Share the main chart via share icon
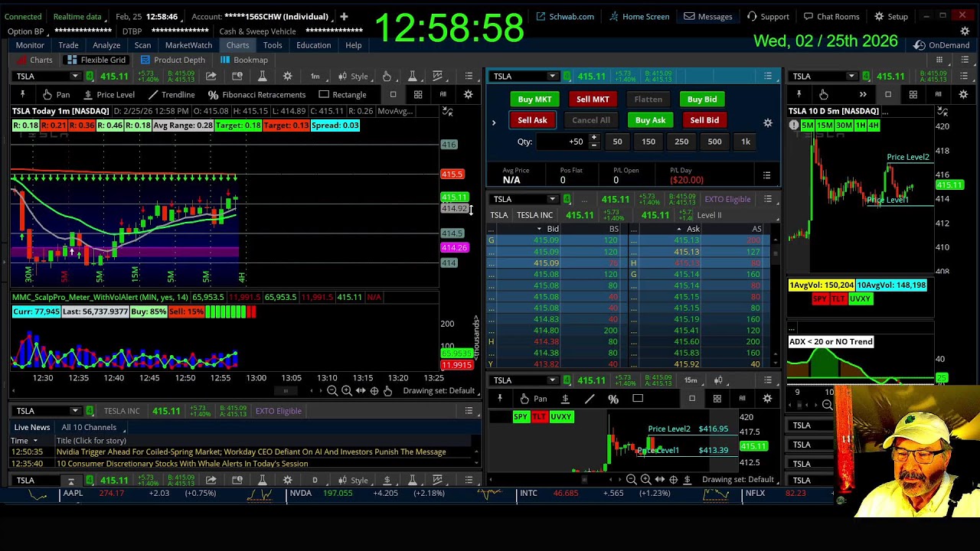 (211, 77)
